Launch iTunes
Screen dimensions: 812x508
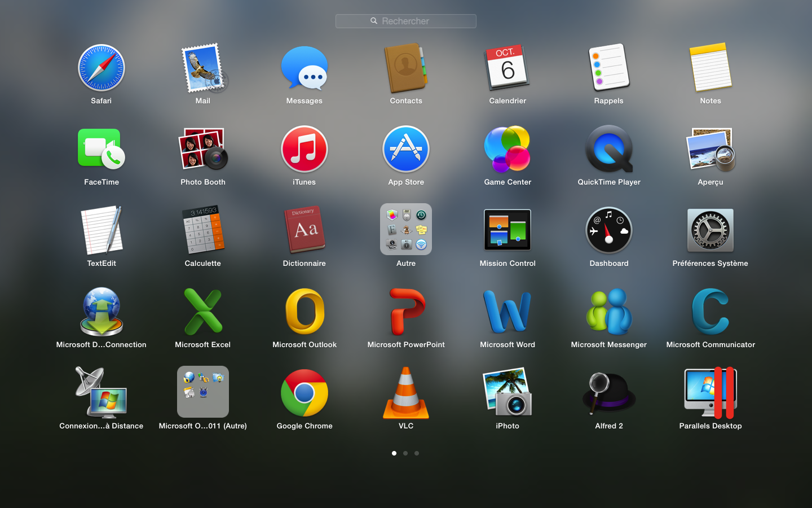(304, 150)
